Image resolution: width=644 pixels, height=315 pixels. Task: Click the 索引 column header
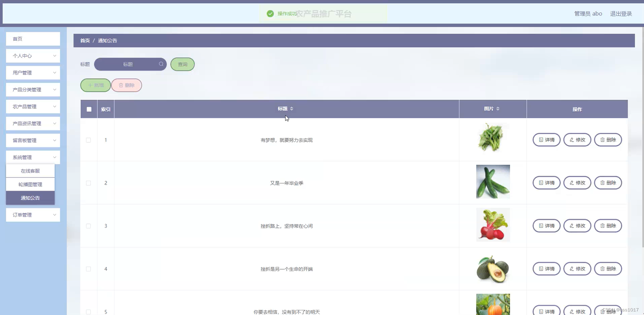pyautogui.click(x=106, y=109)
